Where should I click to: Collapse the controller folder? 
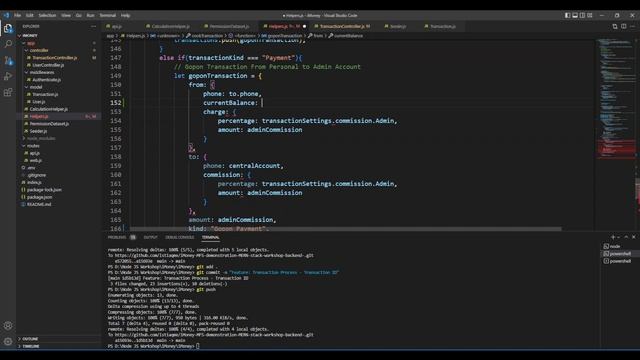pyautogui.click(x=39, y=50)
